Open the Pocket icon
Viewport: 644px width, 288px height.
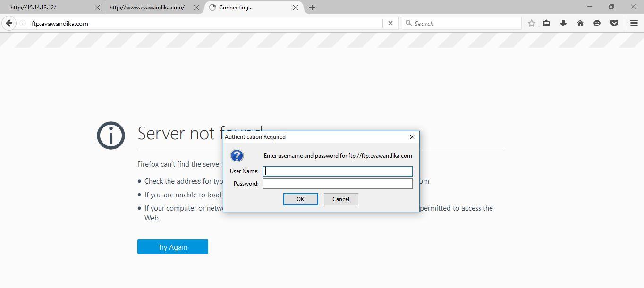[x=614, y=23]
